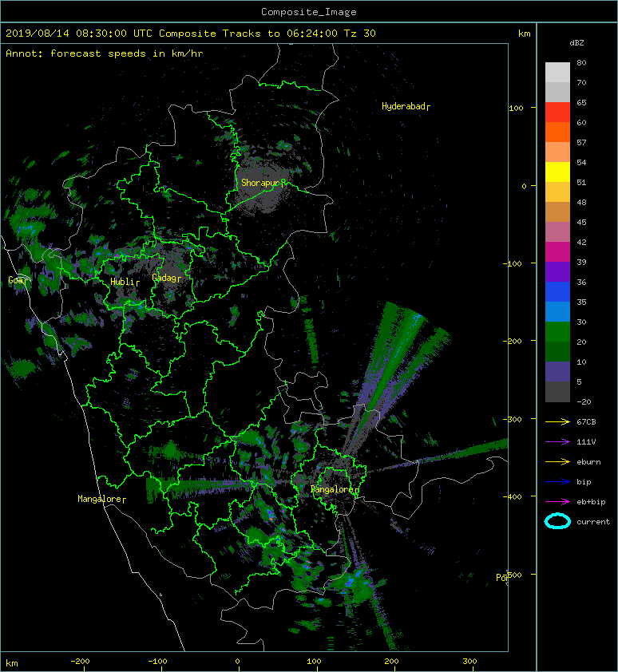Click the 54 value on dBZ scale

pos(581,163)
